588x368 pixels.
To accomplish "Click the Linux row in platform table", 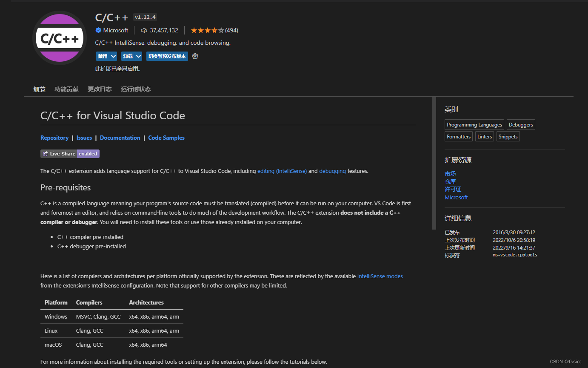I will [x=112, y=331].
